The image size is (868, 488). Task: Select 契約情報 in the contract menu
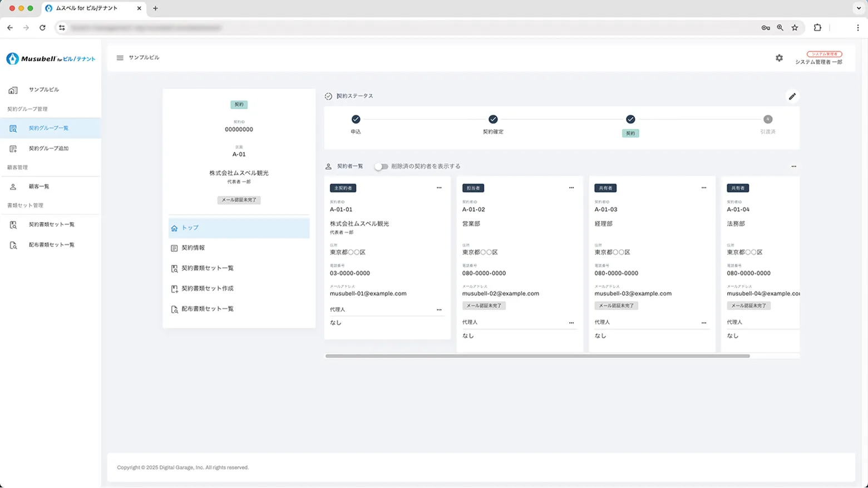pos(193,248)
